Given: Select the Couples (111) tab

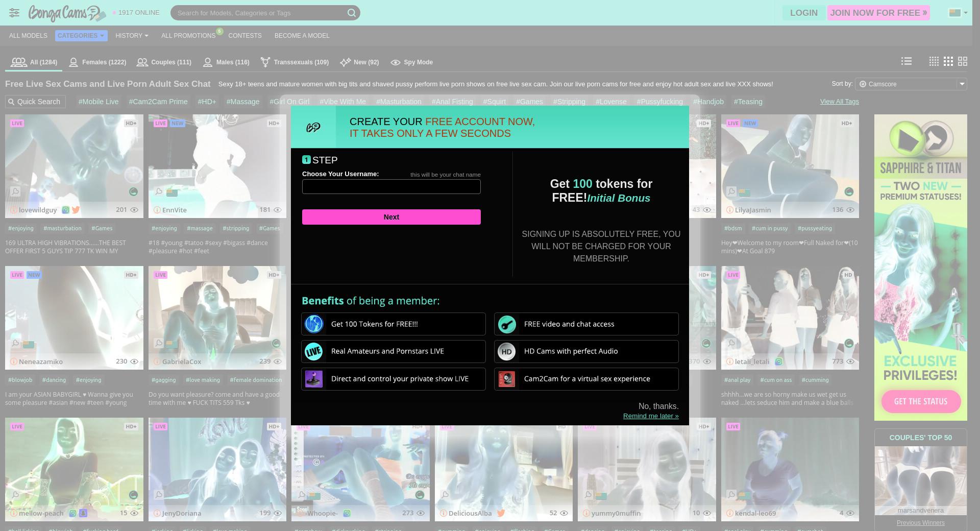Looking at the screenshot, I should (x=164, y=62).
